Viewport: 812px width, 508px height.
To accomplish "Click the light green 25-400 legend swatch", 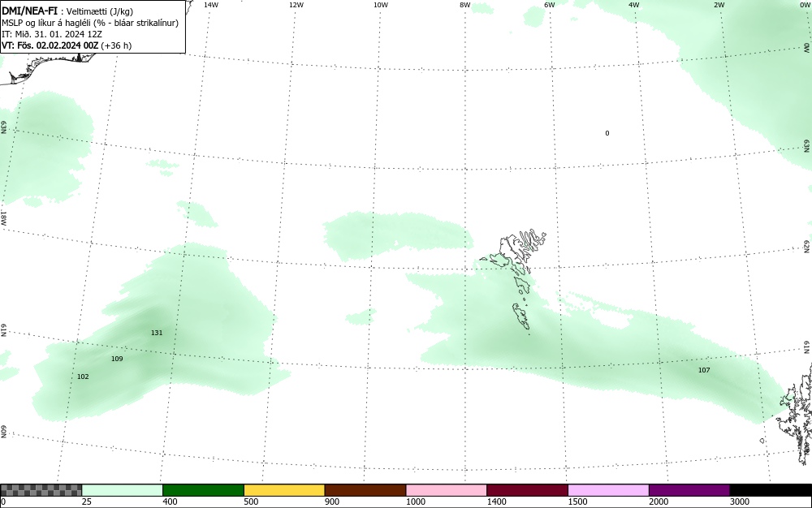I will point(123,490).
